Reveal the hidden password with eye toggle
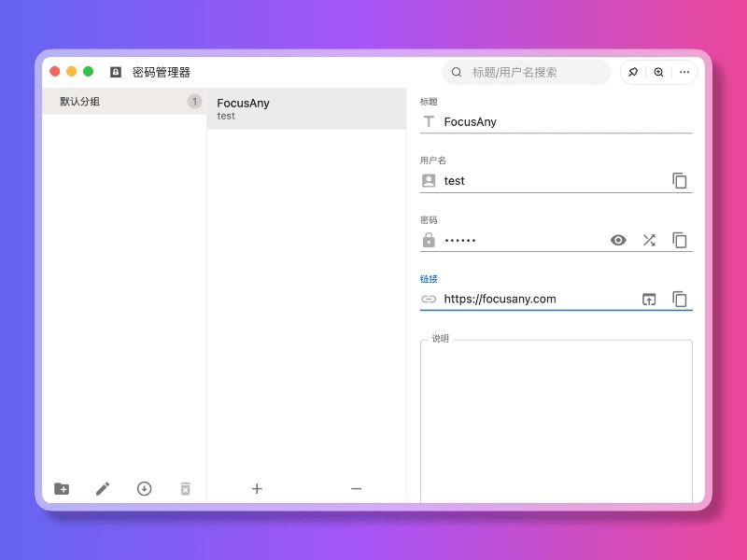Screen dimensions: 747x560 click(618, 240)
